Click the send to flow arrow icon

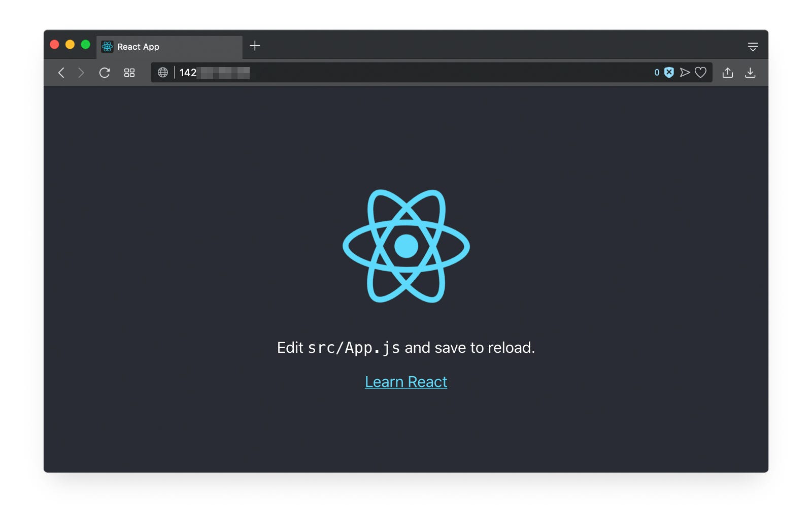click(x=685, y=73)
